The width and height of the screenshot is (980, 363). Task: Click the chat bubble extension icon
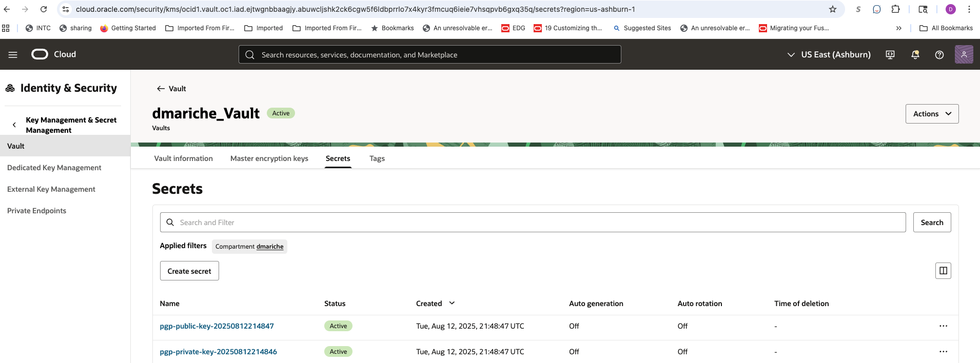point(877,9)
